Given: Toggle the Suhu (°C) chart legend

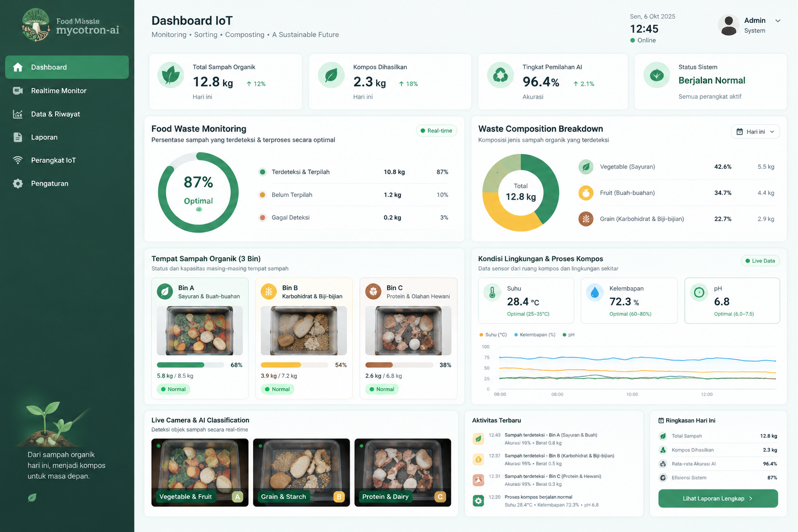Looking at the screenshot, I should pos(493,335).
